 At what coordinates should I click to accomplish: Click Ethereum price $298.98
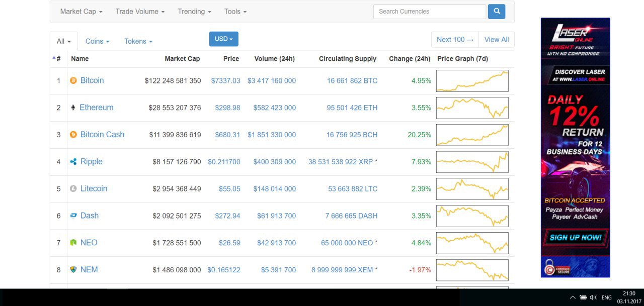click(x=228, y=108)
